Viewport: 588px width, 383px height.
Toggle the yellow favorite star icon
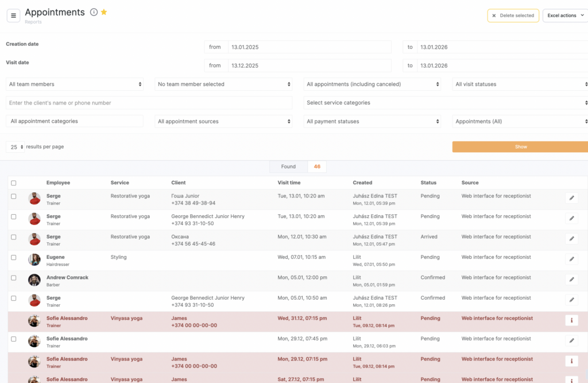[x=104, y=12]
